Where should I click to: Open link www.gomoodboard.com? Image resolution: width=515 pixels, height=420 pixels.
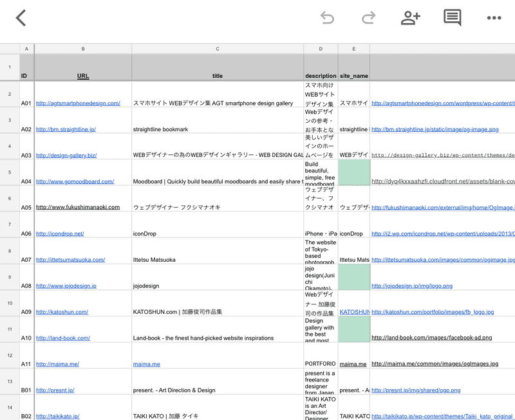[x=75, y=181]
